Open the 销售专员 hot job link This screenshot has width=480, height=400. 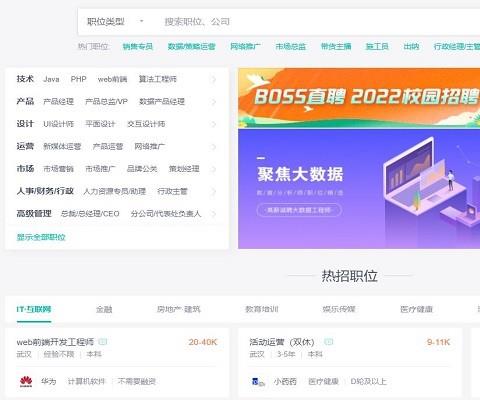pos(138,46)
